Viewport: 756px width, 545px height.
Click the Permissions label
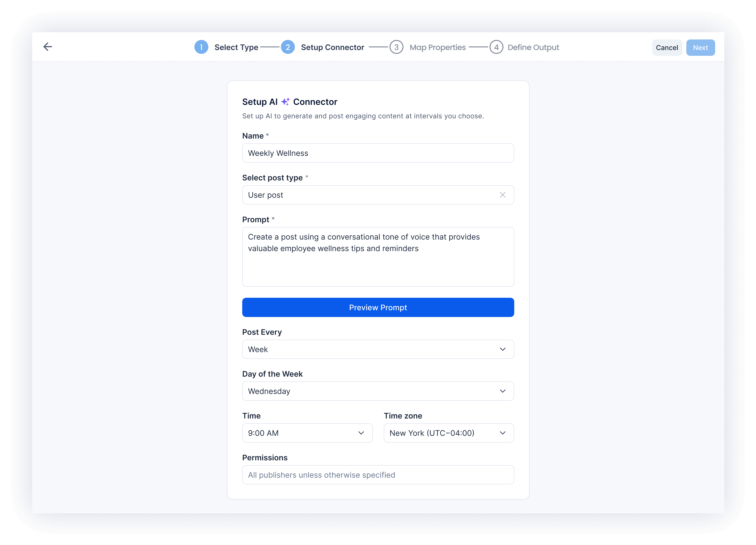265,458
